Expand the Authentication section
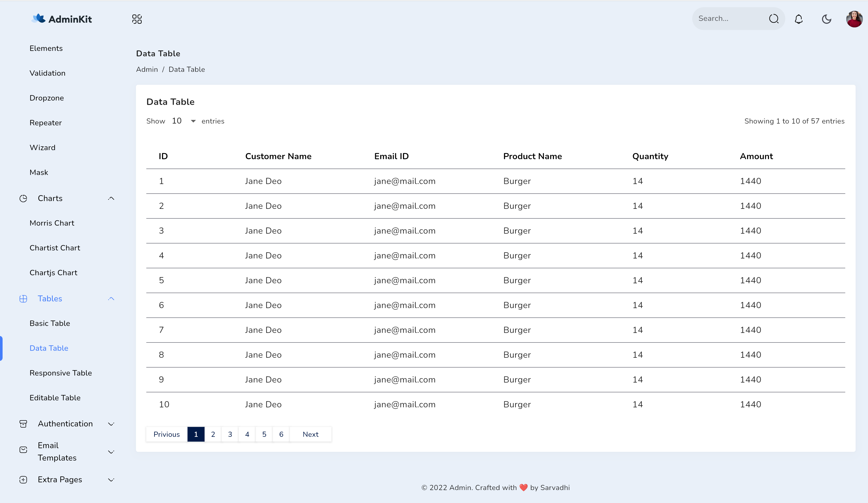 [x=65, y=424]
